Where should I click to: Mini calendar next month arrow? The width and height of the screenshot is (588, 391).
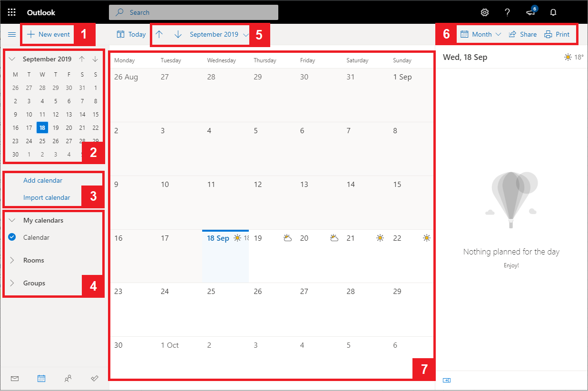(x=95, y=59)
